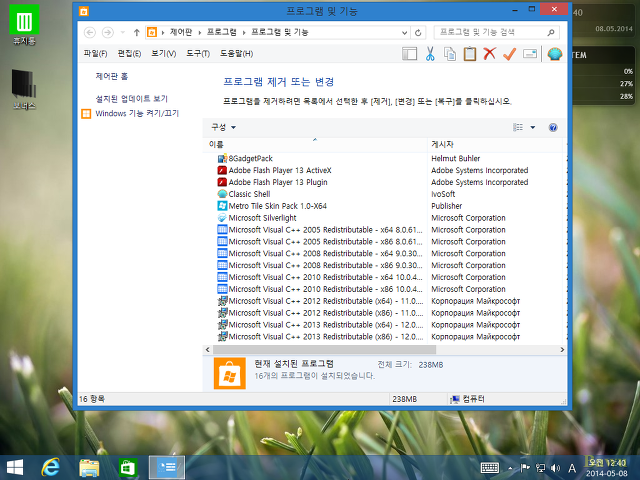The width and height of the screenshot is (640, 480).
Task: Click the volume speaker tray icon
Action: 555,468
